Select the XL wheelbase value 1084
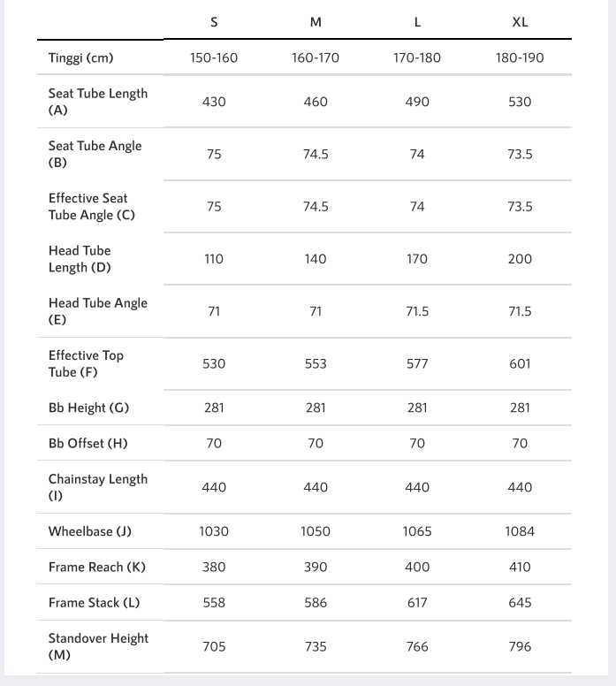Viewport: 616px width, 686px height. [x=520, y=532]
